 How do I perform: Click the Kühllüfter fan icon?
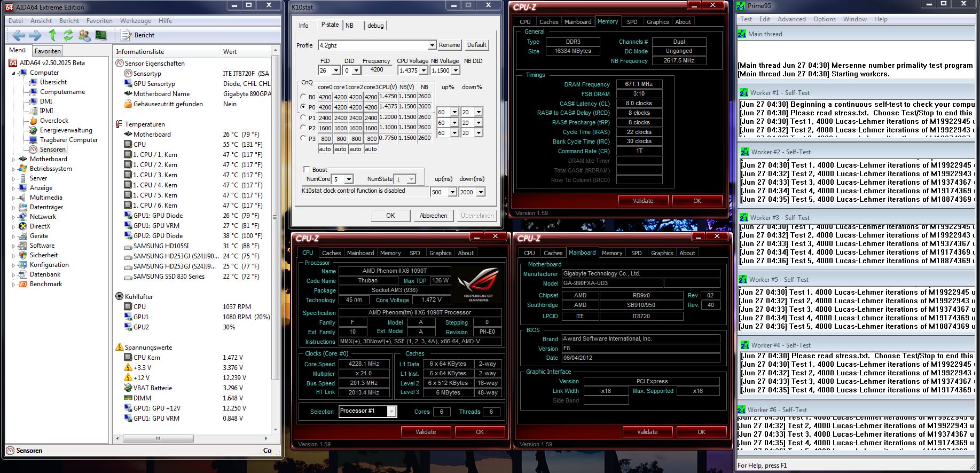pos(120,296)
